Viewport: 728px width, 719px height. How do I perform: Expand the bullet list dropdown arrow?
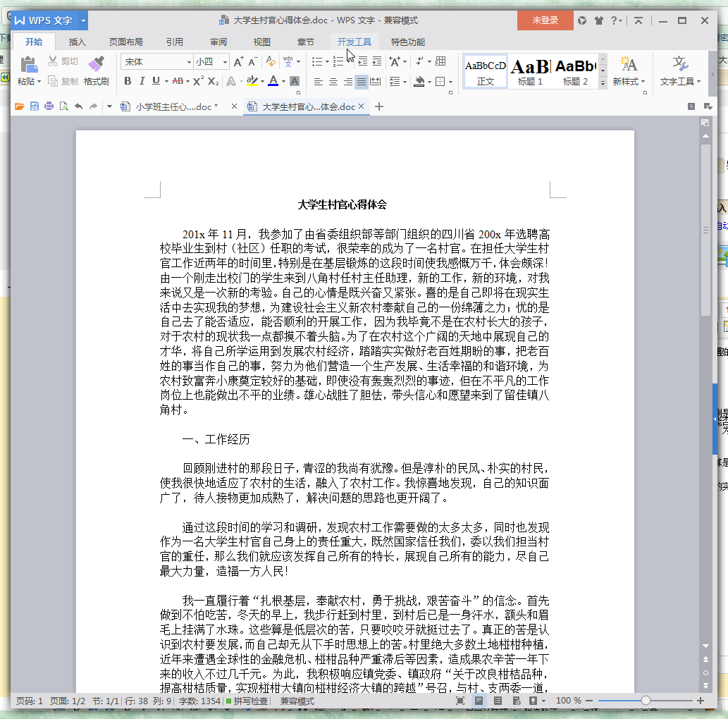click(327, 62)
